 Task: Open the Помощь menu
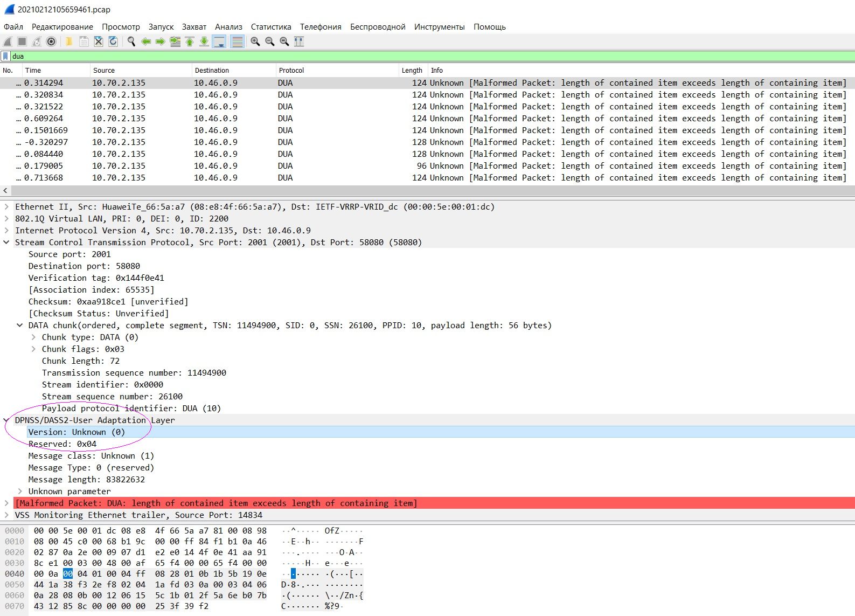(490, 26)
